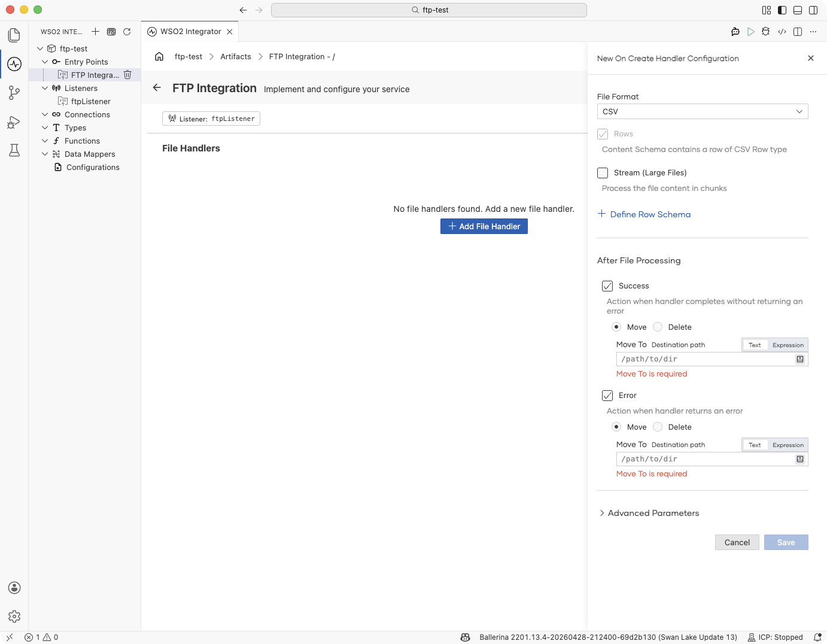Switch to the WSO2 Integrator editor tab
The image size is (827, 644).
pos(190,32)
